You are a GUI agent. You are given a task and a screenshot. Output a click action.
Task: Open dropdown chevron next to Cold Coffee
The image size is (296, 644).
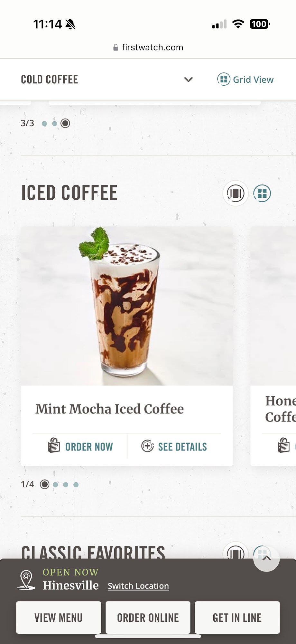(x=188, y=80)
